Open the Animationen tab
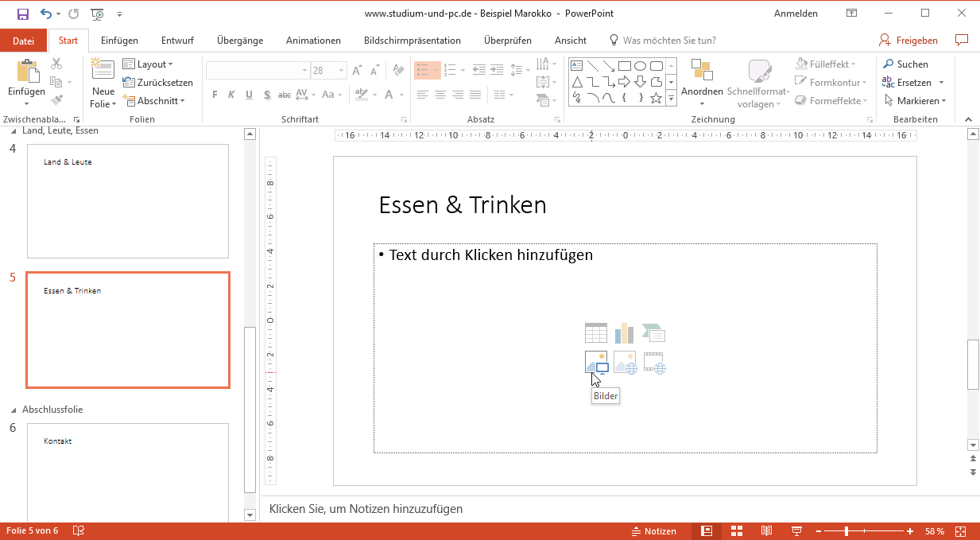 [313, 41]
